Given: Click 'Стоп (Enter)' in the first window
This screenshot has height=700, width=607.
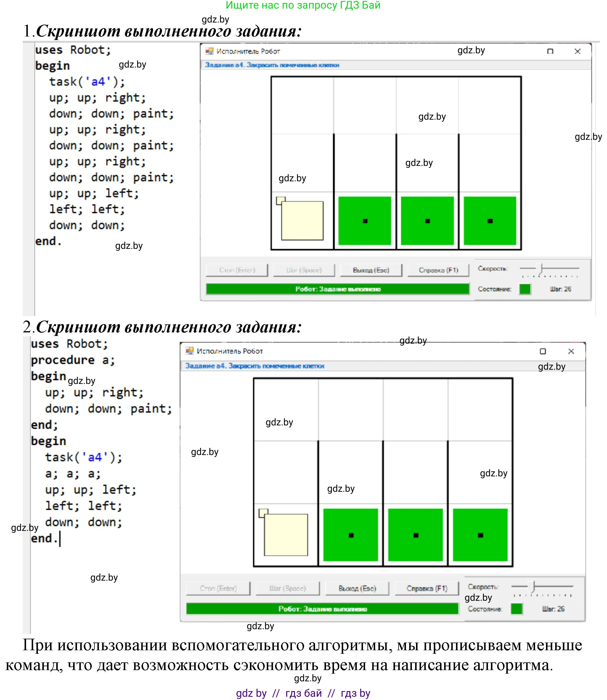Looking at the screenshot, I should [x=237, y=270].
